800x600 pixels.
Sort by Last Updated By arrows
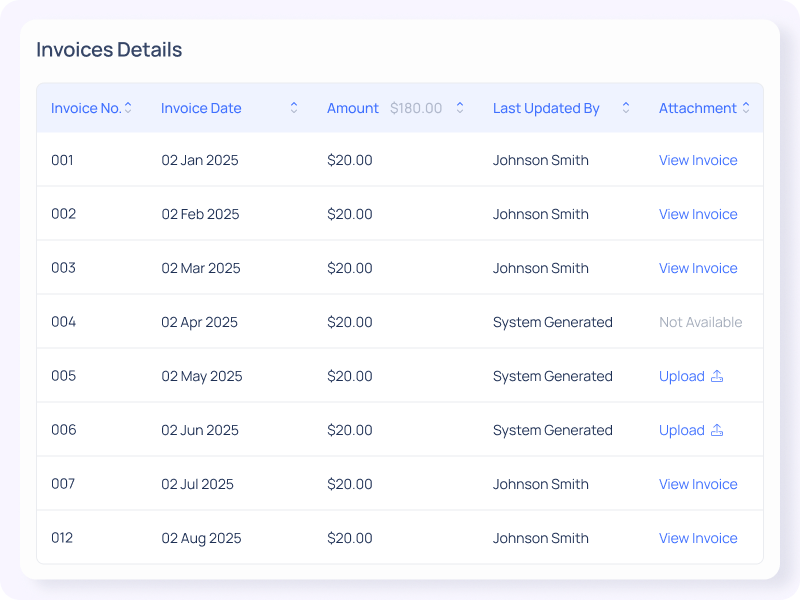(x=626, y=108)
